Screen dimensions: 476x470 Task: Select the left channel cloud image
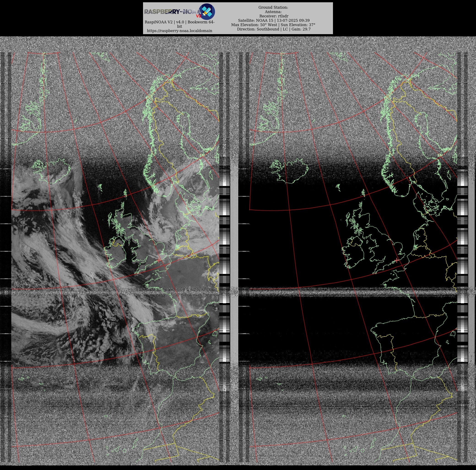click(x=115, y=257)
